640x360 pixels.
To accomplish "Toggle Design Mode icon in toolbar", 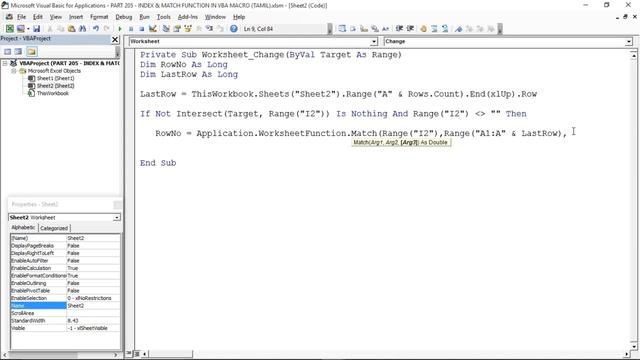I will [x=153, y=29].
